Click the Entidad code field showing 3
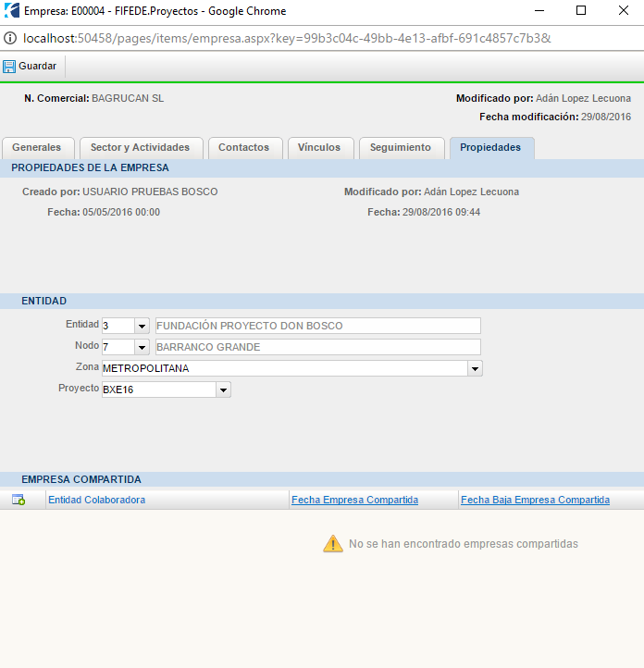The width and height of the screenshot is (644, 668). click(x=118, y=326)
